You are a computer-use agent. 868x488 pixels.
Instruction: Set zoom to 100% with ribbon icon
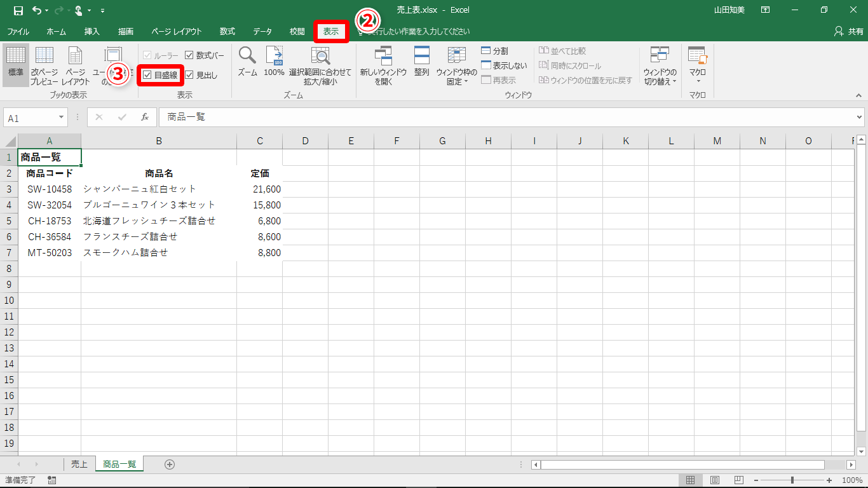click(x=274, y=62)
